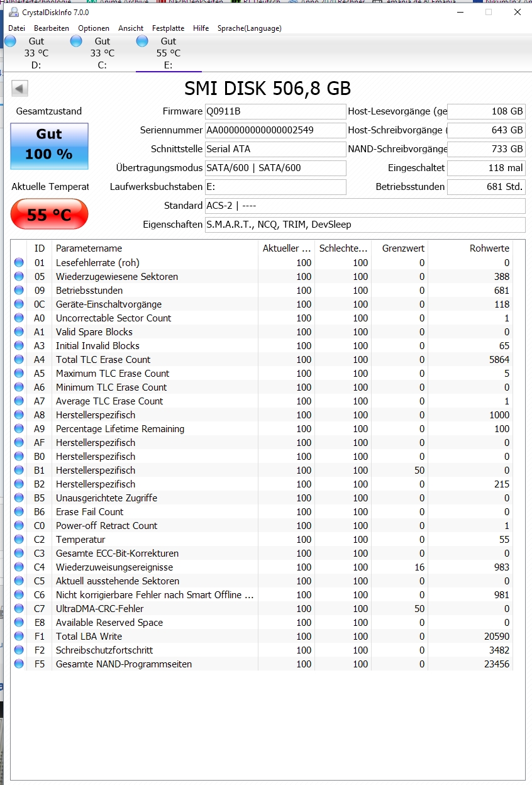Click status orb for Power-off Retract Count
532x785 pixels.
(x=19, y=526)
